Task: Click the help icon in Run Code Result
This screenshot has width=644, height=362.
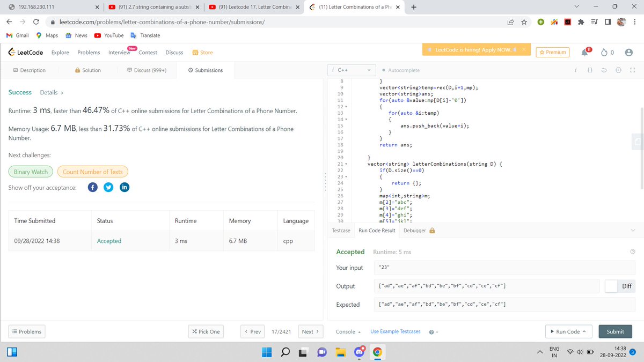Action: (632, 252)
